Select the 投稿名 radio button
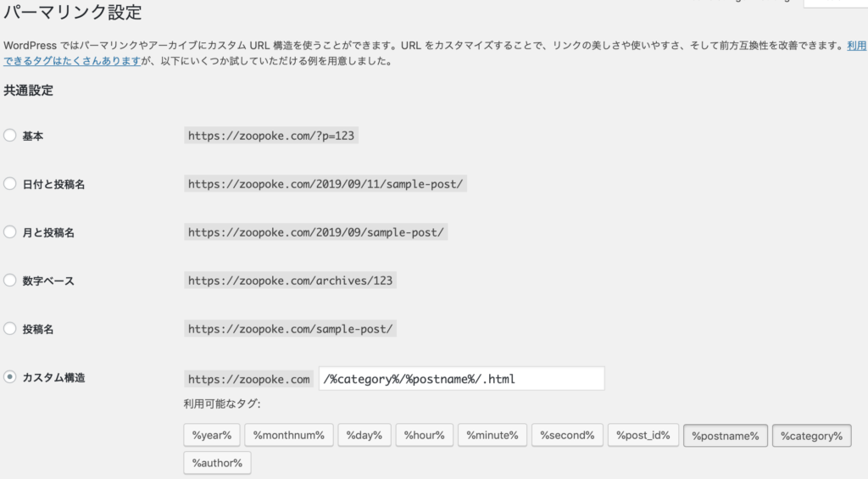The width and height of the screenshot is (868, 479). [x=10, y=328]
